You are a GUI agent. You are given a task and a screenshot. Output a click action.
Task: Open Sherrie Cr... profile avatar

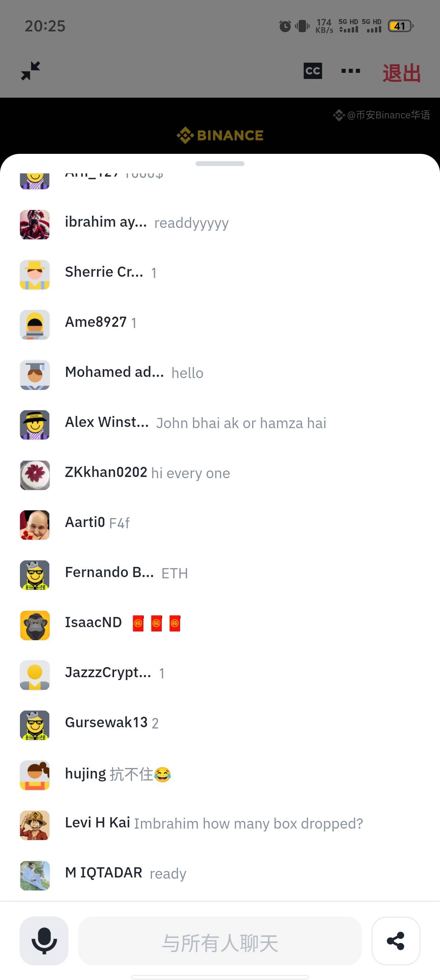click(35, 275)
